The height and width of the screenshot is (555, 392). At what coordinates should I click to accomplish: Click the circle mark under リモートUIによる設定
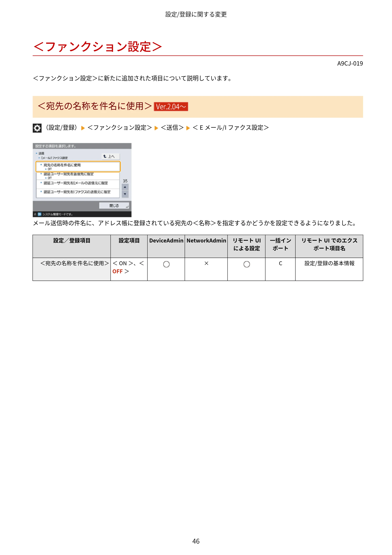[x=247, y=264]
